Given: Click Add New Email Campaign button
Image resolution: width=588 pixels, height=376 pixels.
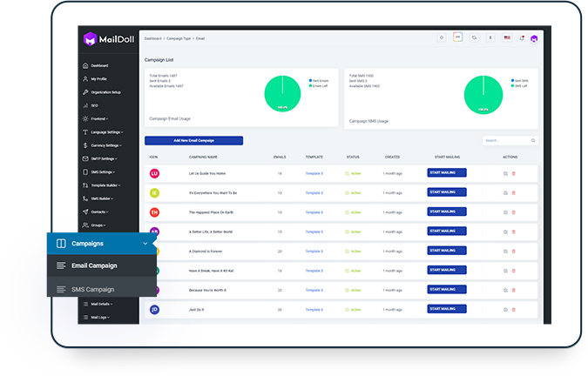Looking at the screenshot, I should [193, 140].
